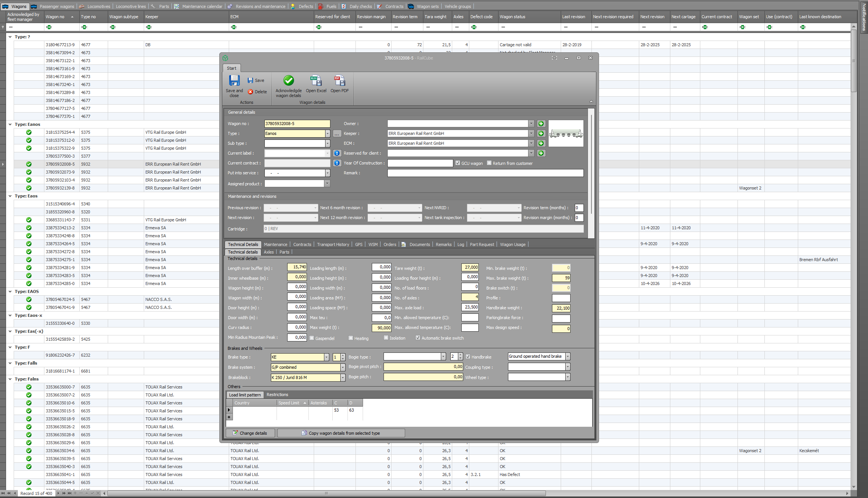The image size is (868, 498).
Task: Open the ECM dropdown list
Action: pyautogui.click(x=531, y=143)
